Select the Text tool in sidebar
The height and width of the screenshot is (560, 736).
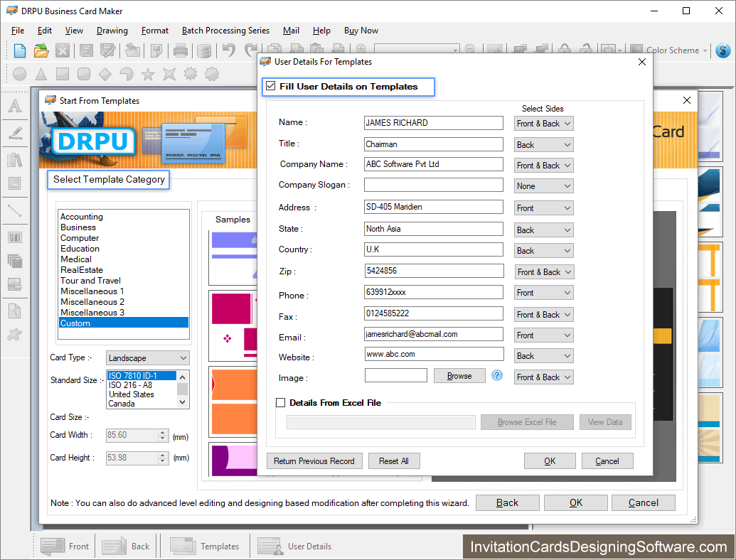click(14, 105)
